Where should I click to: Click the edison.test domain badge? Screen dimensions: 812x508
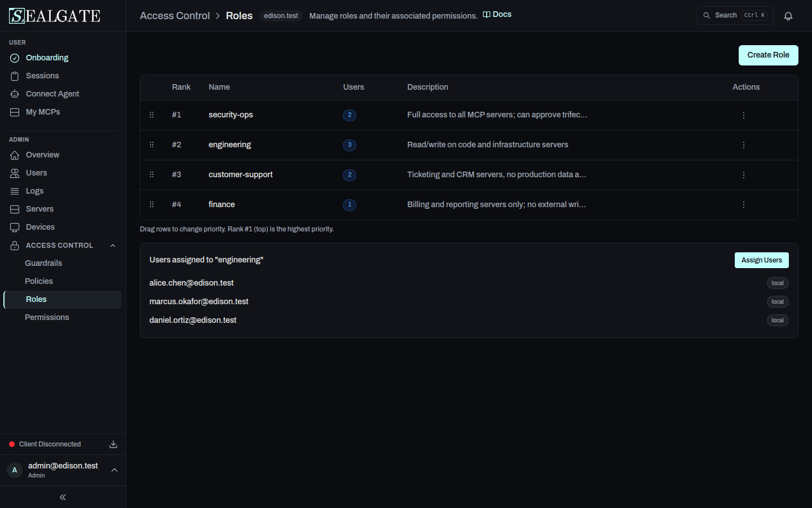pyautogui.click(x=281, y=16)
